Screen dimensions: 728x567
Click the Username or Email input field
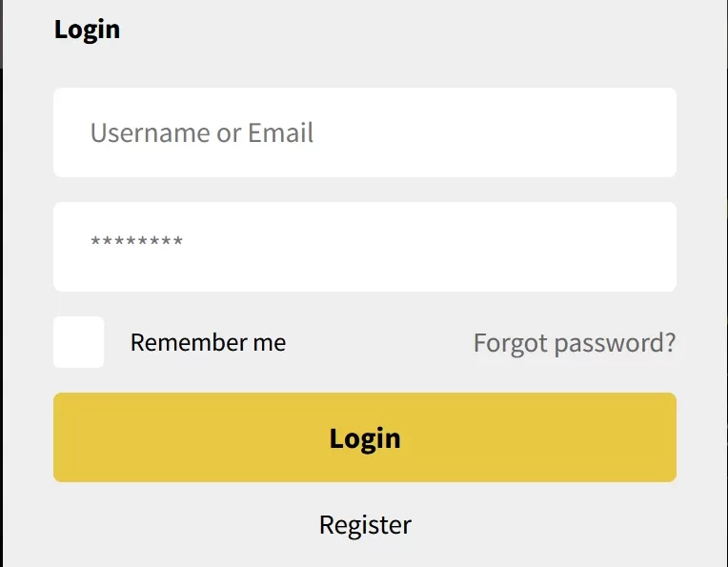tap(364, 132)
